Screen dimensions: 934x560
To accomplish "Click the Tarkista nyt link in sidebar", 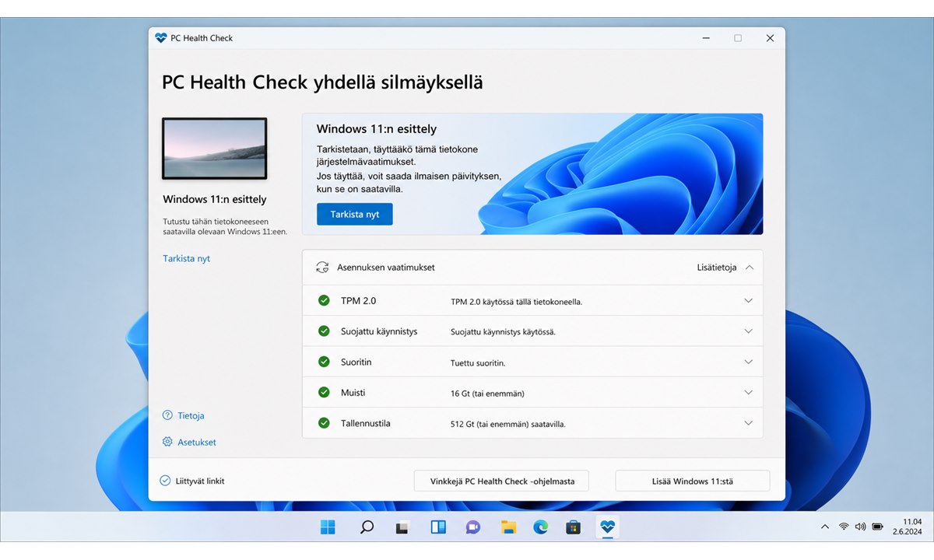I will click(x=187, y=258).
